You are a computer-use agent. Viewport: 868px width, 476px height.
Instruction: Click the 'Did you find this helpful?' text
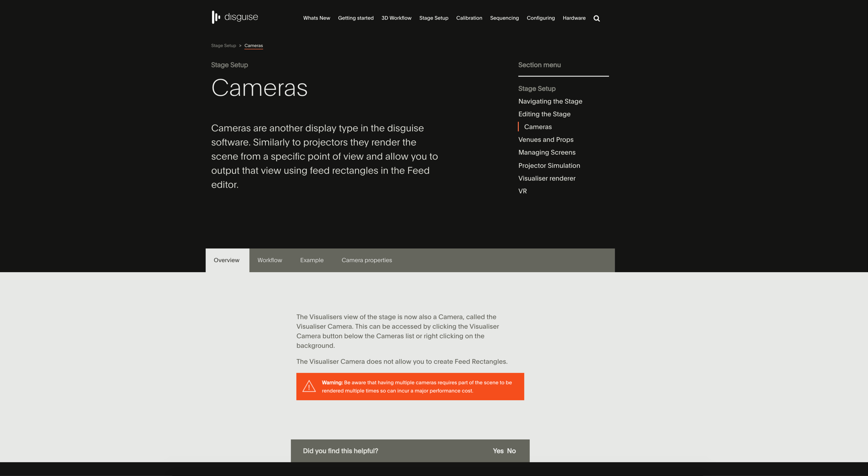pos(341,451)
